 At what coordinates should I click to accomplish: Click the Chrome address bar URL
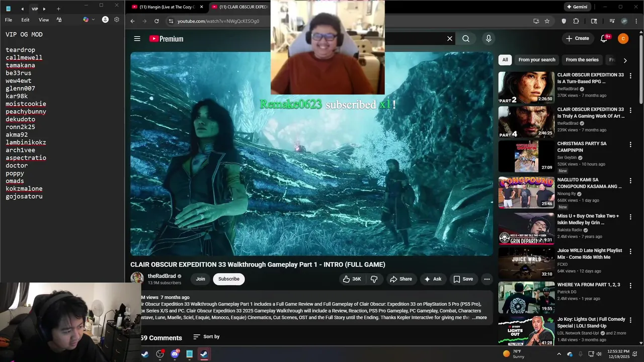coord(218,21)
